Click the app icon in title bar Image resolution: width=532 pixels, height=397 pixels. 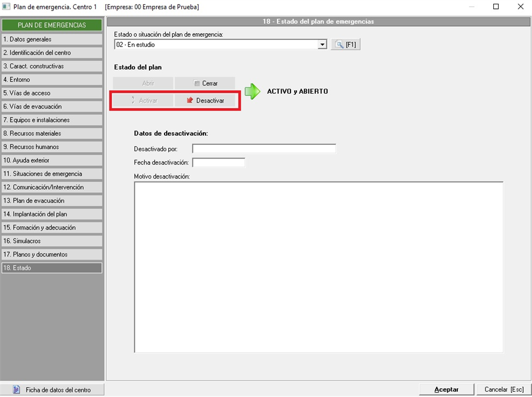point(7,7)
